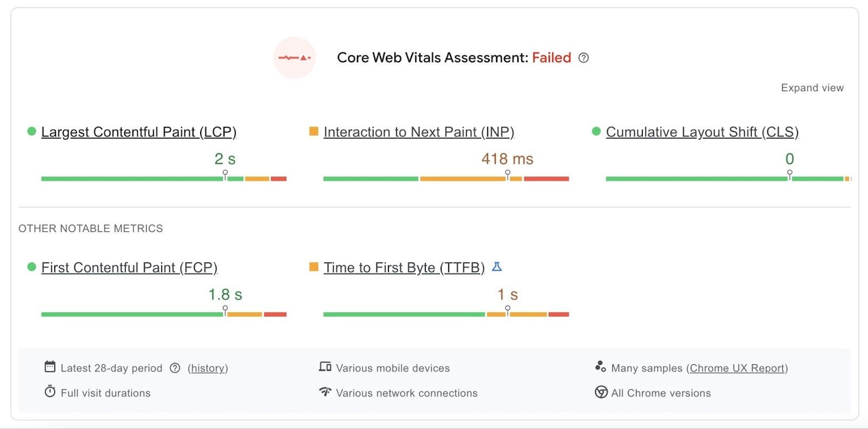Open the Largest Contentful Paint (LCP) link
The height and width of the screenshot is (429, 868).
tap(139, 131)
